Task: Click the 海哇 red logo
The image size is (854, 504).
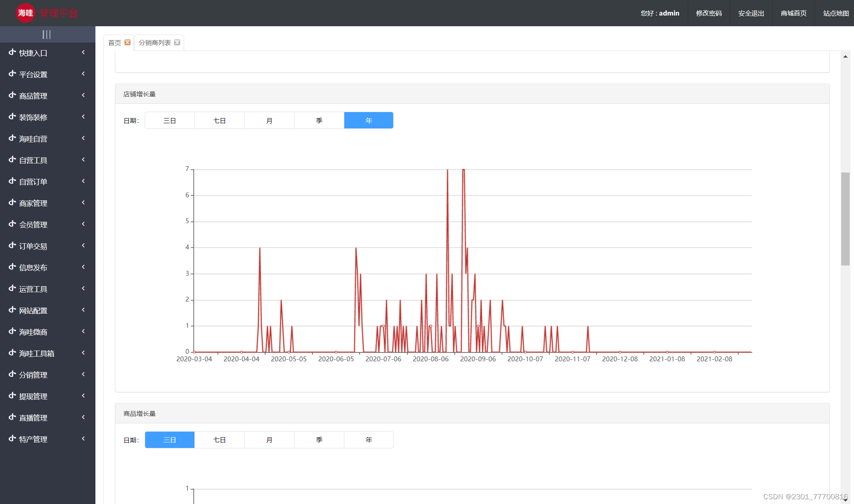Action: point(25,13)
